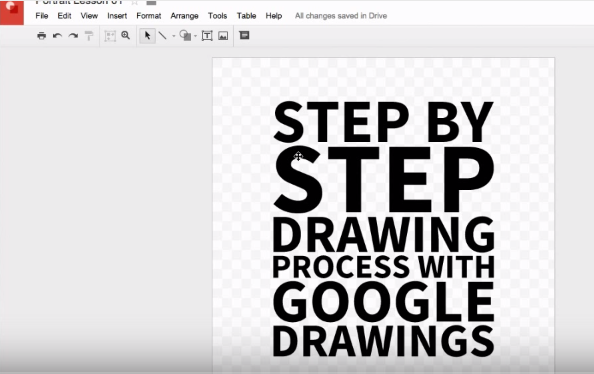Click the 'PROCESS WITH' text on canvas
Screen dimensions: 594x374
[x=383, y=267]
